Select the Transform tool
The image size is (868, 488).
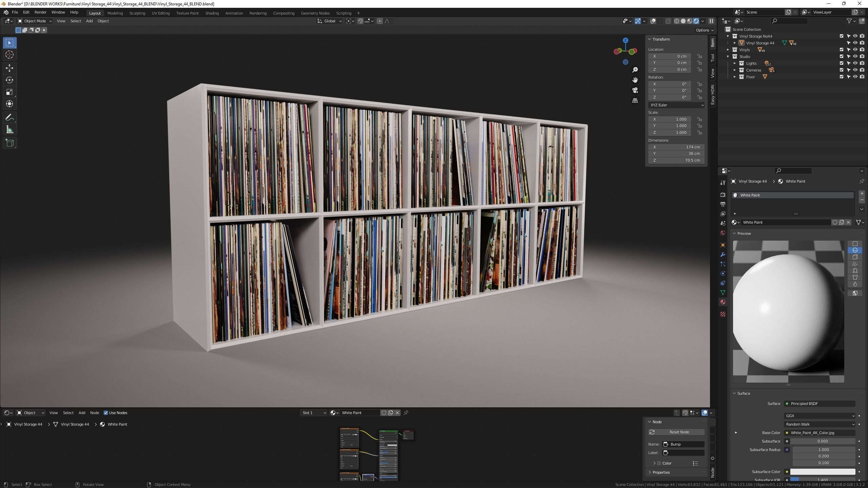(9, 104)
